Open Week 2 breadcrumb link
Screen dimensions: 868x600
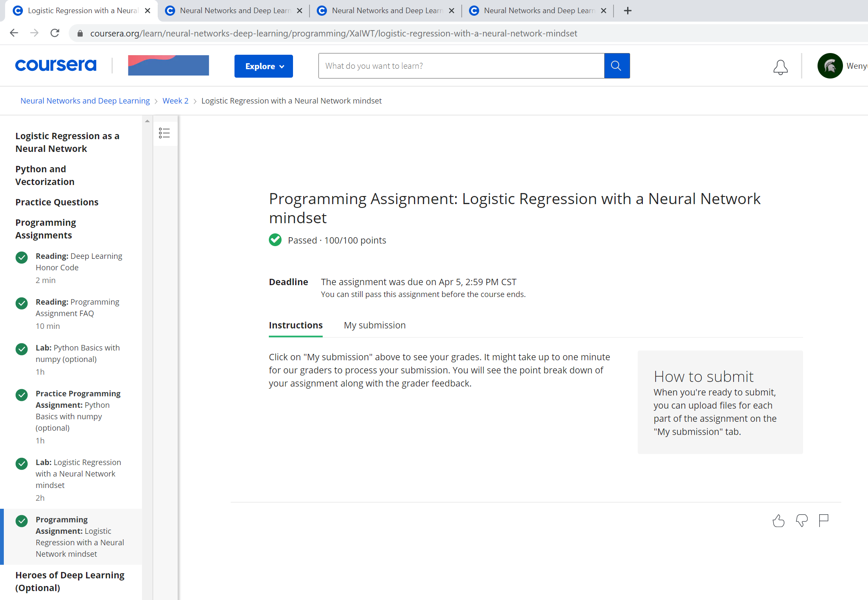[x=175, y=101]
